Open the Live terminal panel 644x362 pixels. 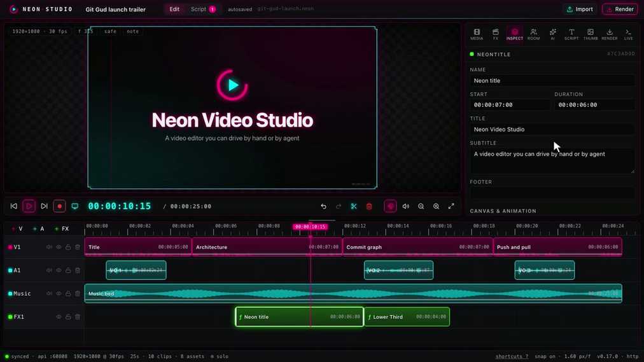628,34
